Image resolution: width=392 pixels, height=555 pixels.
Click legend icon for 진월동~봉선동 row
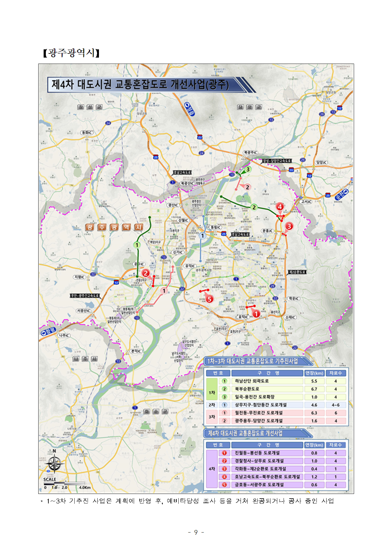[x=224, y=453]
